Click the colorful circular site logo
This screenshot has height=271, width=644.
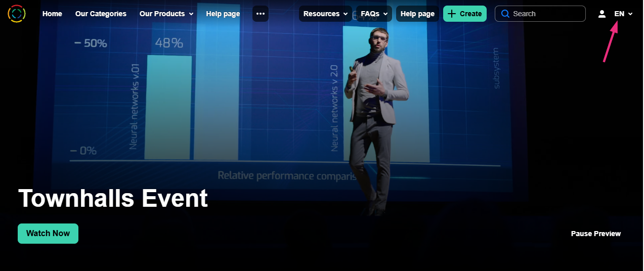tap(17, 14)
